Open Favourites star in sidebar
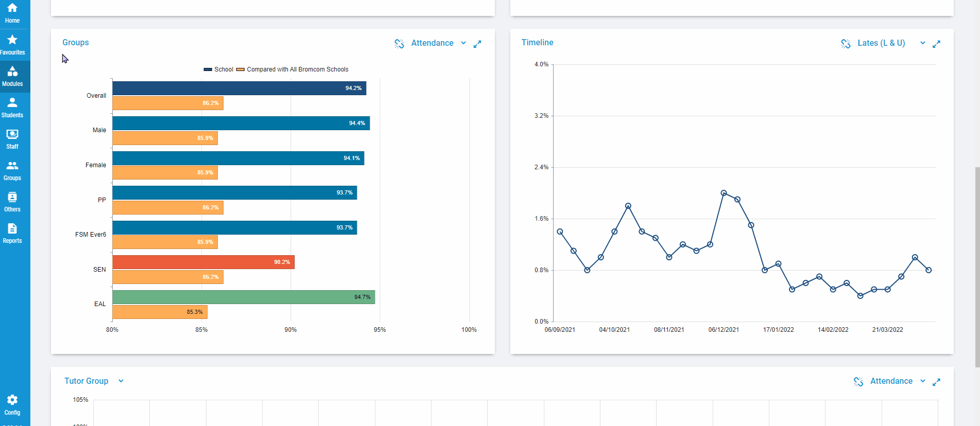This screenshot has width=980, height=426. (x=12, y=45)
